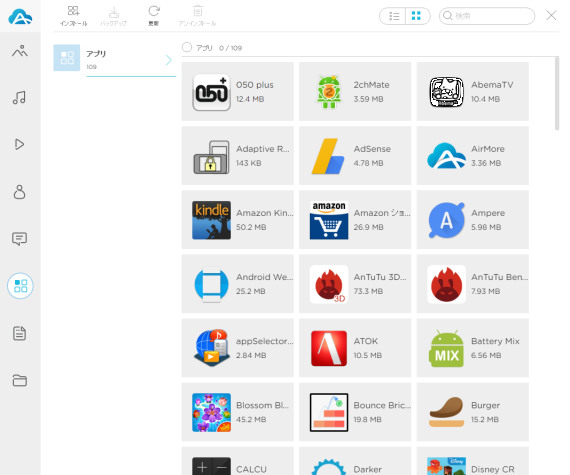Image resolution: width=570 pixels, height=475 pixels.
Task: Click the '50.2 MB' size text
Action: pos(251,227)
